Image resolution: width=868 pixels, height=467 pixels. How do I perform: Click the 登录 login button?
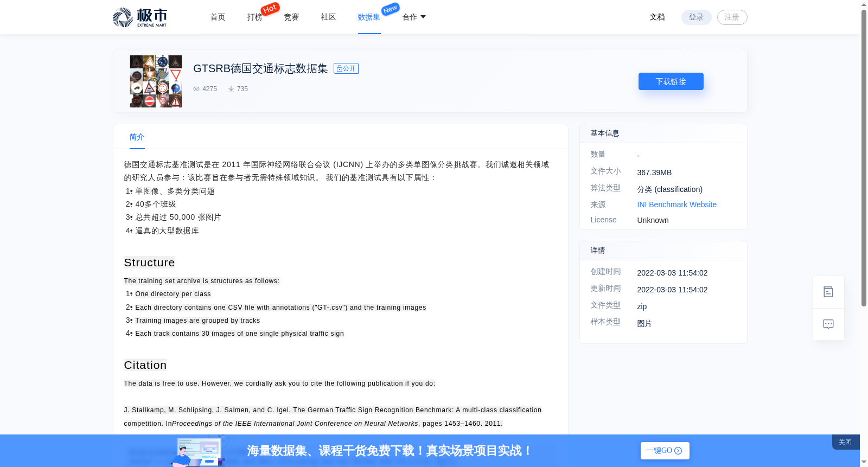pyautogui.click(x=696, y=17)
